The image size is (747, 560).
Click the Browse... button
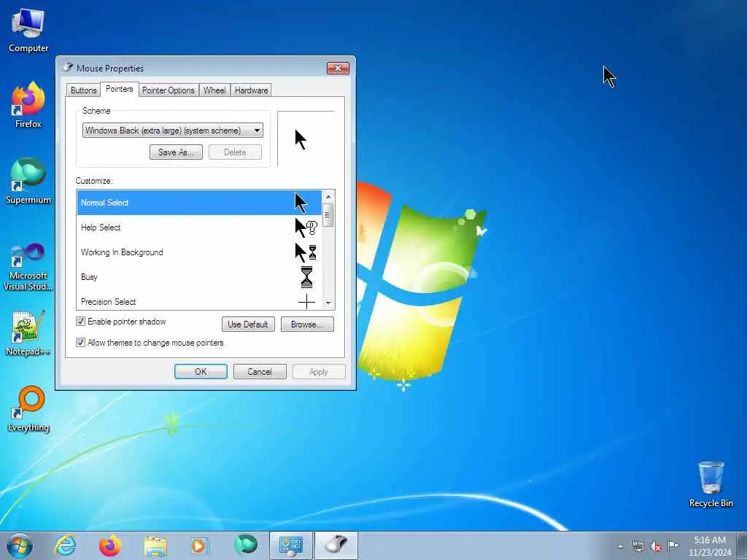coord(307,324)
